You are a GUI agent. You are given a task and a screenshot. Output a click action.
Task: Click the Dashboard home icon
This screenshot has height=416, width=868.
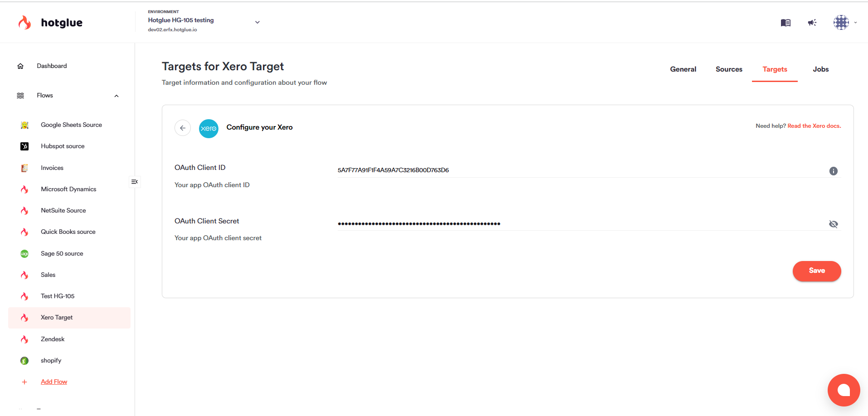20,66
